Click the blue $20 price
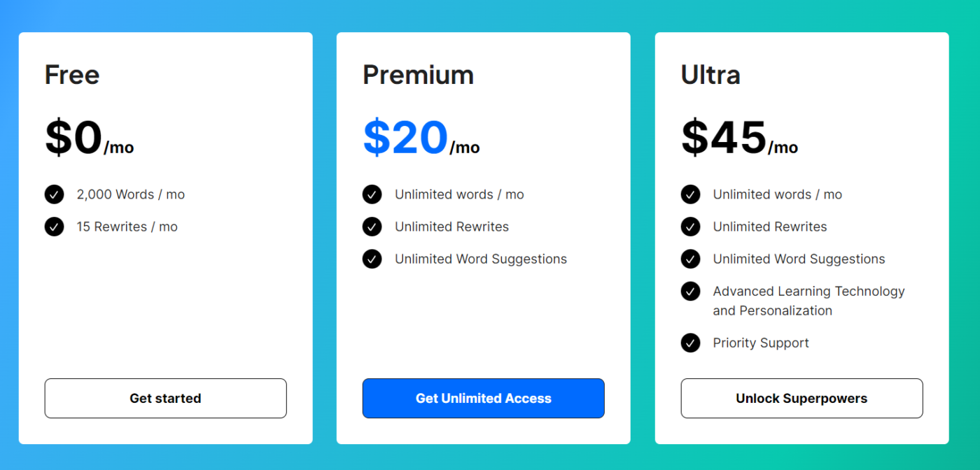 pos(405,137)
